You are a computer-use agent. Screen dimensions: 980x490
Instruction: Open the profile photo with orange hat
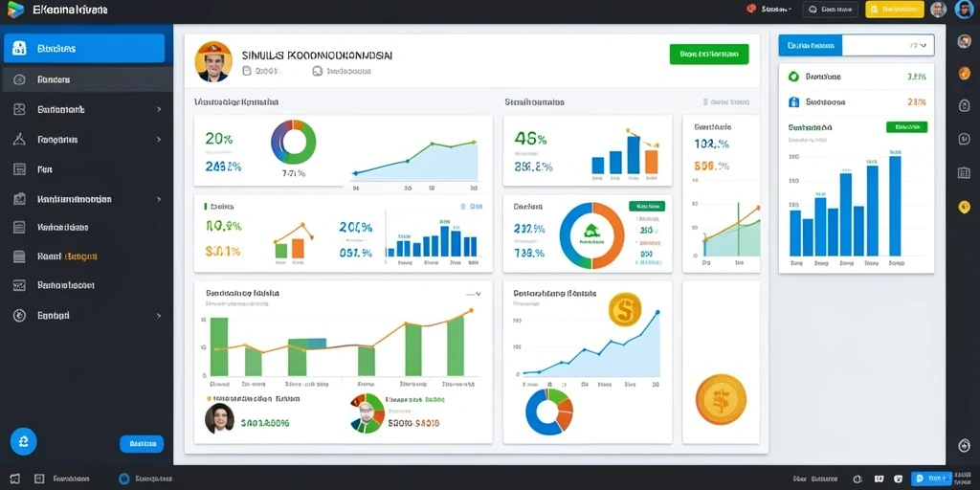click(213, 61)
